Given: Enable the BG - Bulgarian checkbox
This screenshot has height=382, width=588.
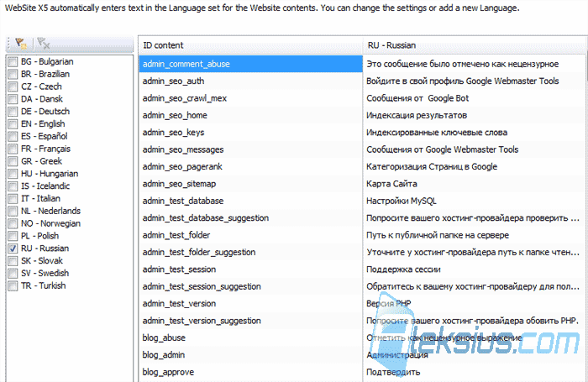Looking at the screenshot, I should [13, 62].
